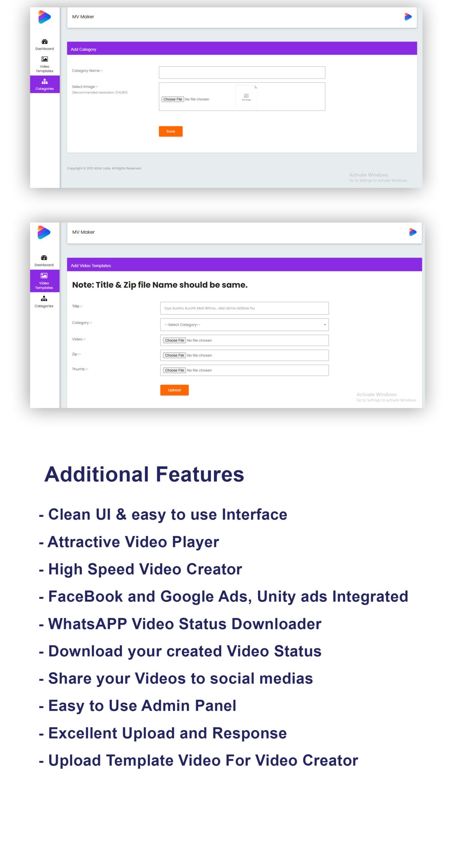The width and height of the screenshot is (455, 868).
Task: Open Video Templates in the top panel sidebar
Action: tap(44, 64)
